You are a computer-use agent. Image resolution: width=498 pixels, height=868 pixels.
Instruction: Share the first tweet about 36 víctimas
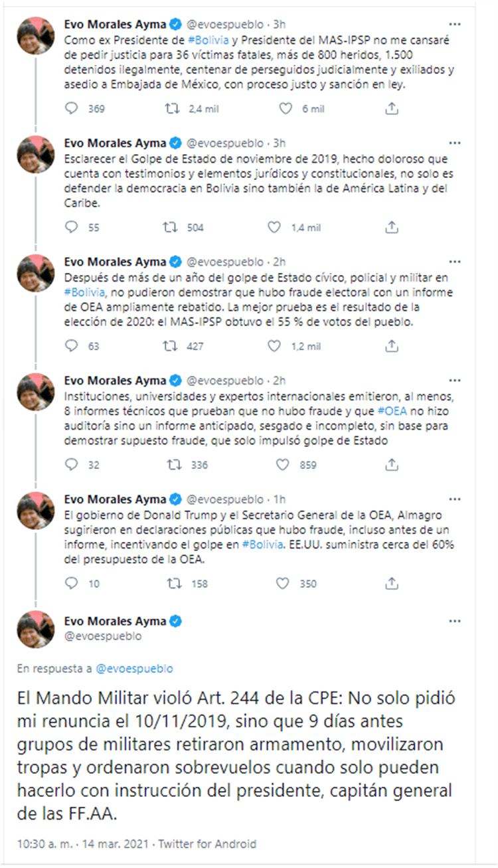tap(392, 108)
